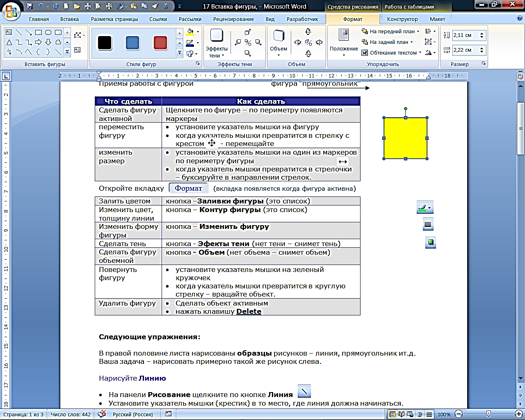The width and height of the screenshot is (525, 420).
Task: Click the Print Preview magnifier icon
Action: (x=98, y=6)
